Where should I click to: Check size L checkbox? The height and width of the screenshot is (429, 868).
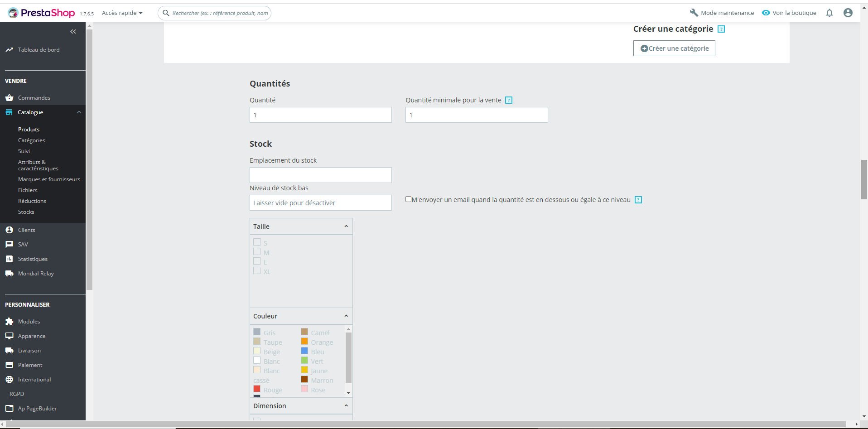(257, 261)
